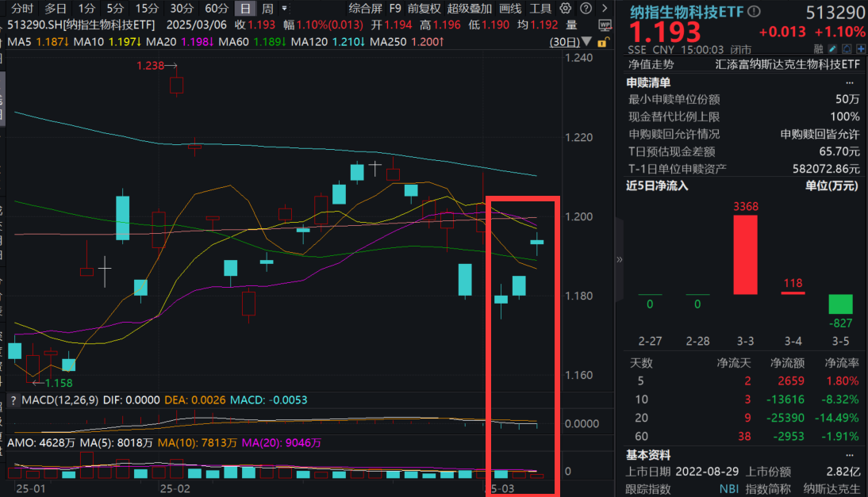Open chart settings gear icon

565,9
